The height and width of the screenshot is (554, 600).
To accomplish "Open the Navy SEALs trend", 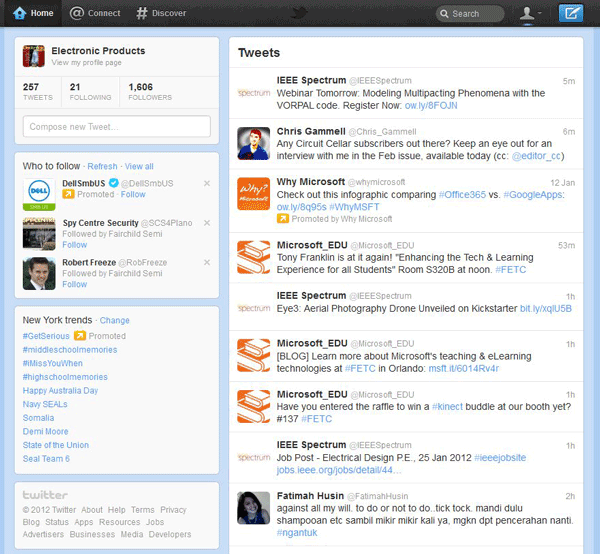I will click(45, 404).
